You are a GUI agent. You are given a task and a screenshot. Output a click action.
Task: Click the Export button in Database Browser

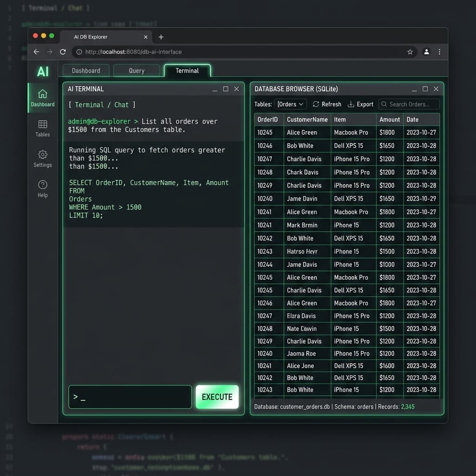pyautogui.click(x=360, y=104)
